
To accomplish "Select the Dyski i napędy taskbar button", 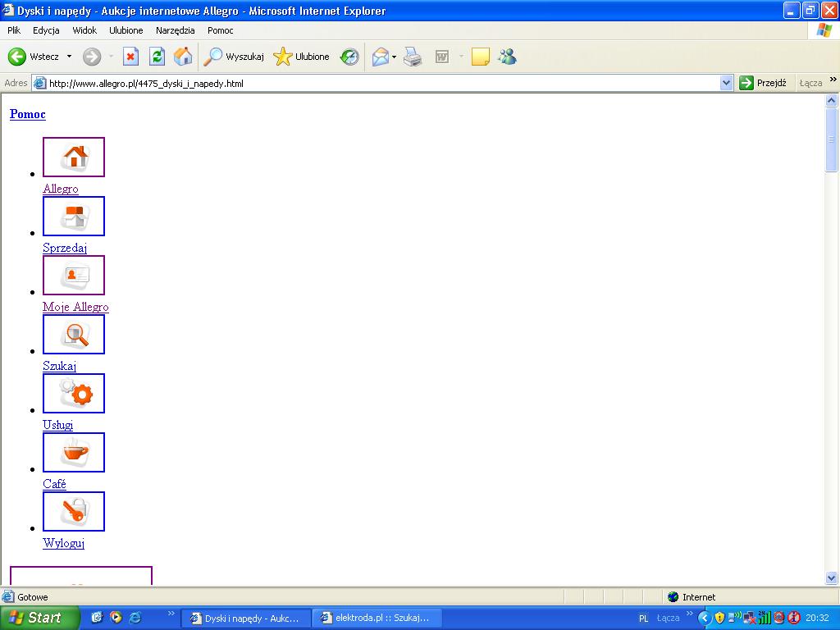I will [246, 619].
